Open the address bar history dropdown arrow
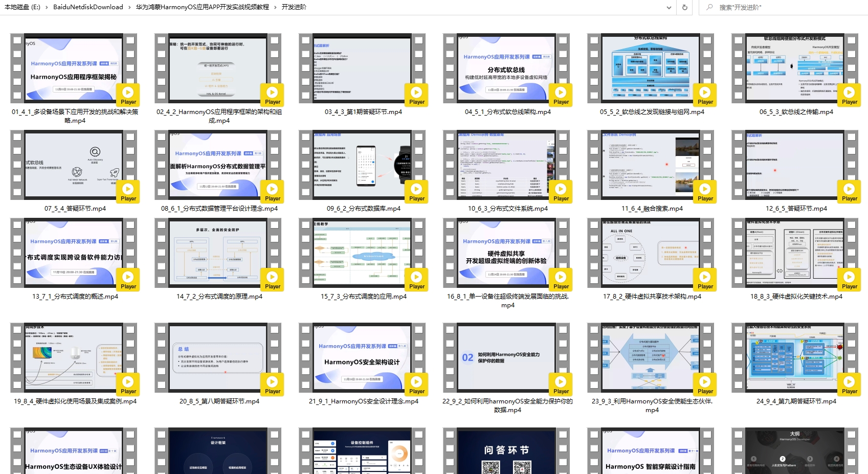This screenshot has height=474, width=868. click(x=669, y=7)
